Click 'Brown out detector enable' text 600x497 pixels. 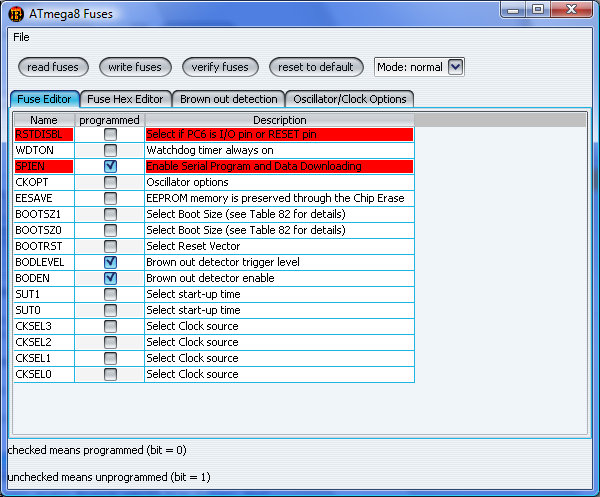click(x=210, y=278)
